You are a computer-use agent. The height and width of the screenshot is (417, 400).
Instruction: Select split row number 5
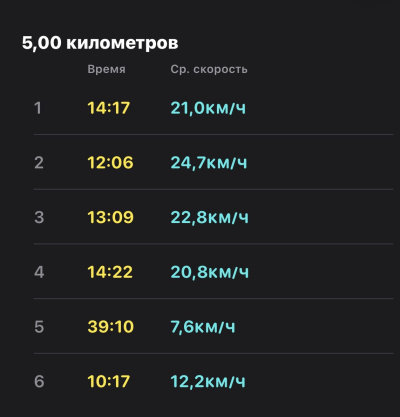213,326
